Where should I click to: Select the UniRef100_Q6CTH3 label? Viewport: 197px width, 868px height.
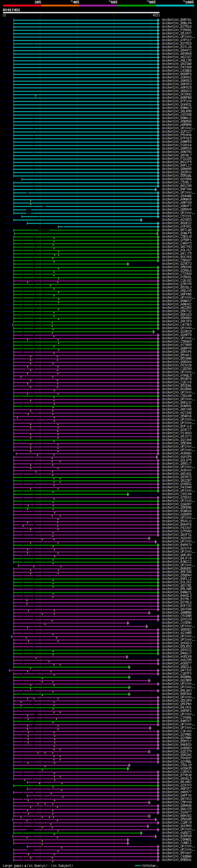tap(177, 247)
